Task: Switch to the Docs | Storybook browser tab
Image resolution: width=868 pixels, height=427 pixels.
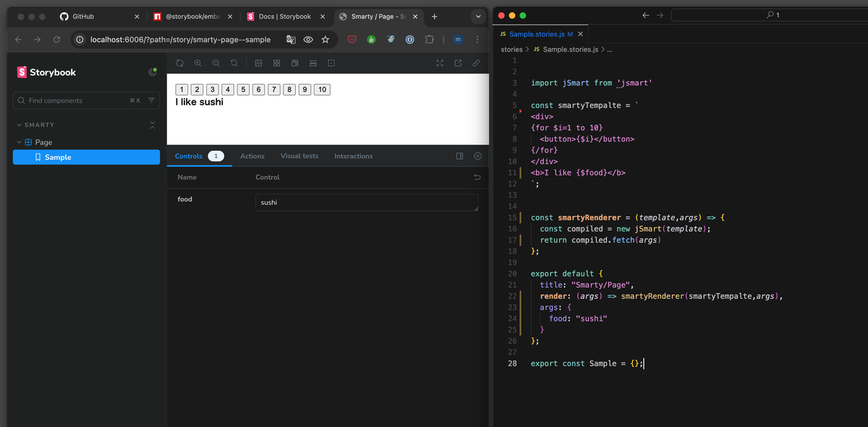Action: (285, 16)
